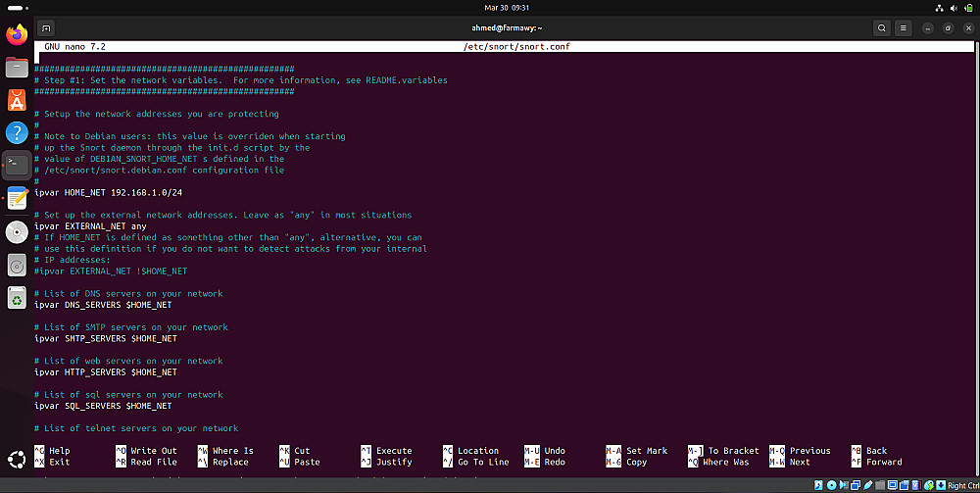Open the terminal hamburger menu
Screen dimensions: 980x493
(904, 28)
